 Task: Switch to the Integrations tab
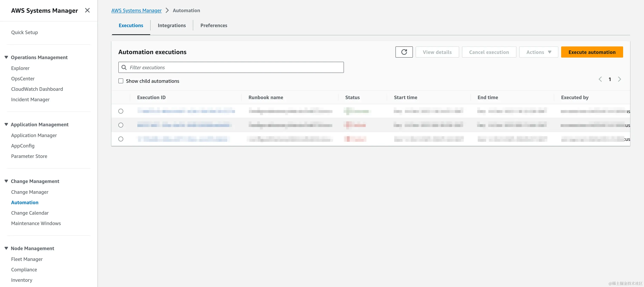coord(171,26)
